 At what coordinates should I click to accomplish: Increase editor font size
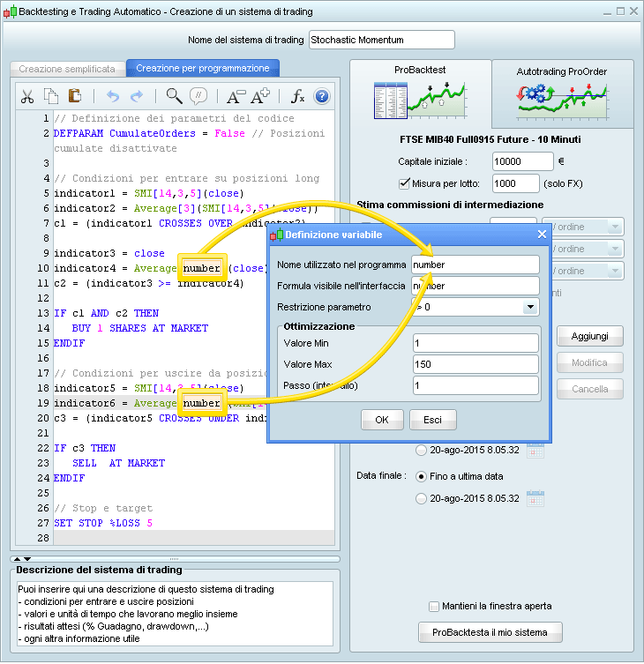click(x=260, y=96)
